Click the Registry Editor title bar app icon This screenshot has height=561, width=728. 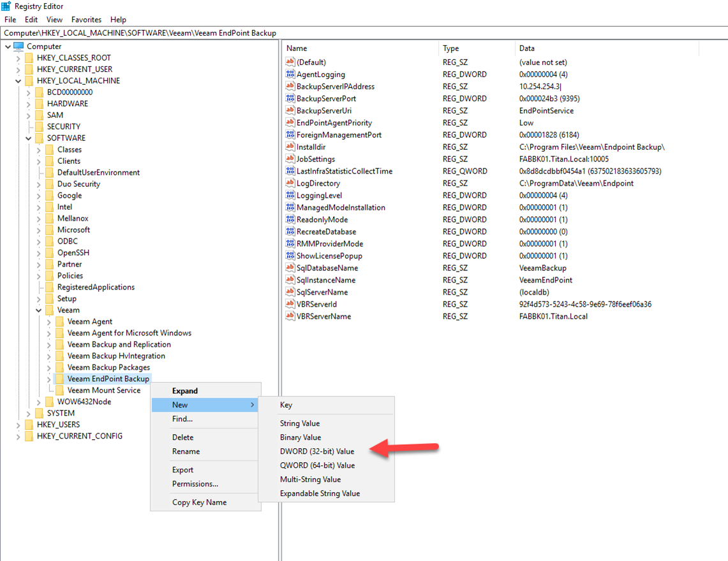pyautogui.click(x=6, y=6)
